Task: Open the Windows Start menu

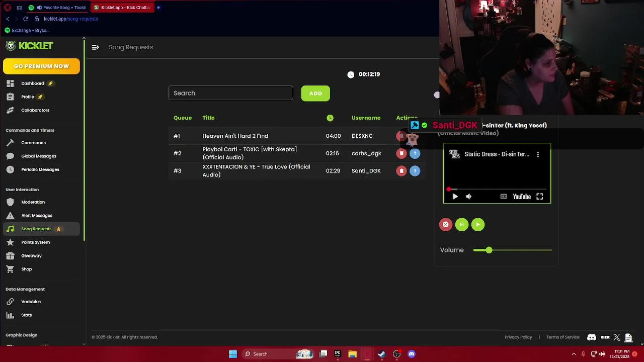Action: 233,354
